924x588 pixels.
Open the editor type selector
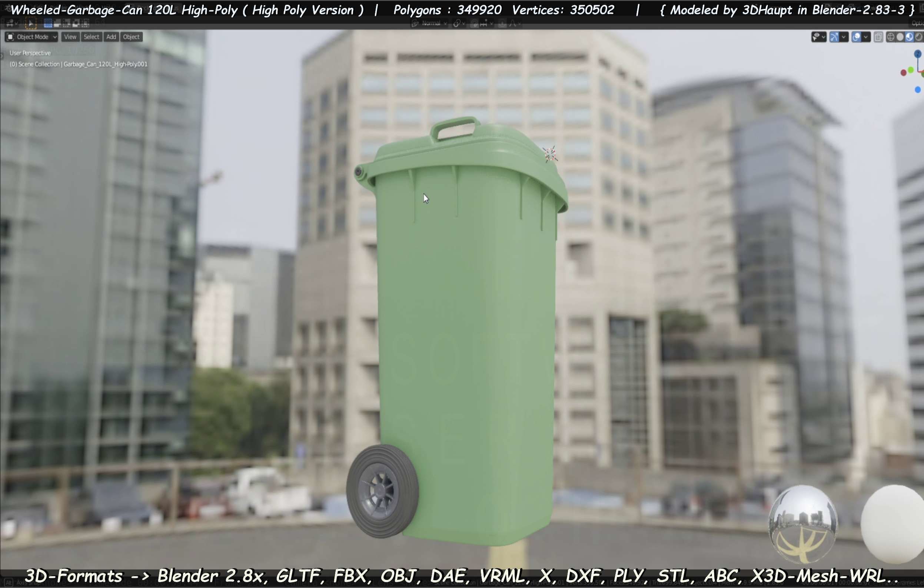pyautogui.click(x=11, y=24)
